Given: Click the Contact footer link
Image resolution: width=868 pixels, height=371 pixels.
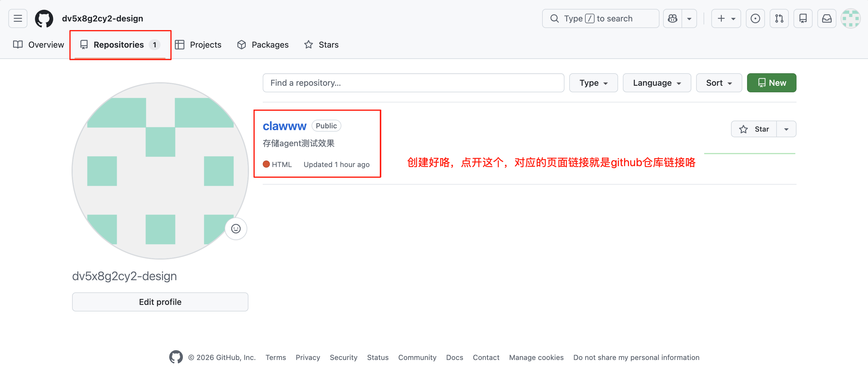Looking at the screenshot, I should pyautogui.click(x=486, y=358).
